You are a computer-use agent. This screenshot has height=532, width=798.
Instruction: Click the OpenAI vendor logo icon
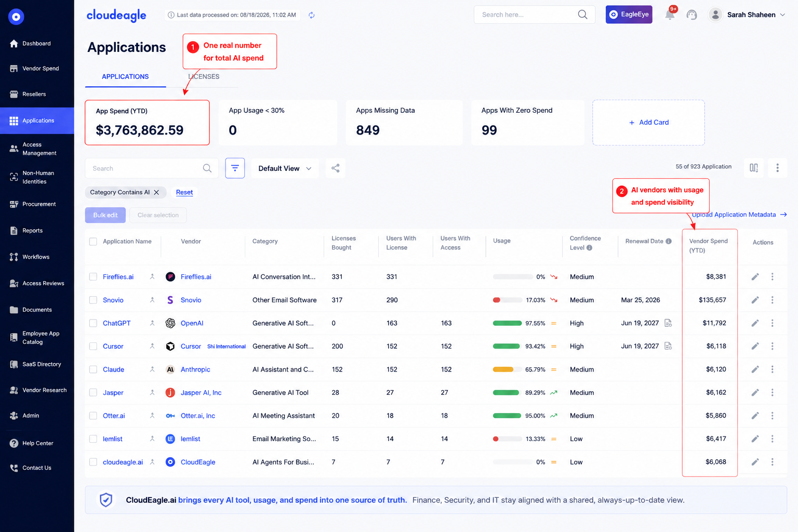(x=170, y=323)
